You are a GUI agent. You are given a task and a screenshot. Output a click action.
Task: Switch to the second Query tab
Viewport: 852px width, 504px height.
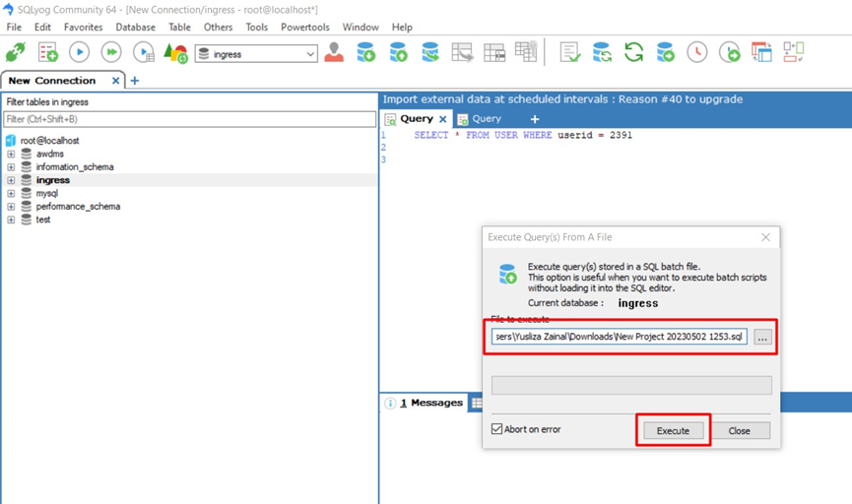[487, 119]
